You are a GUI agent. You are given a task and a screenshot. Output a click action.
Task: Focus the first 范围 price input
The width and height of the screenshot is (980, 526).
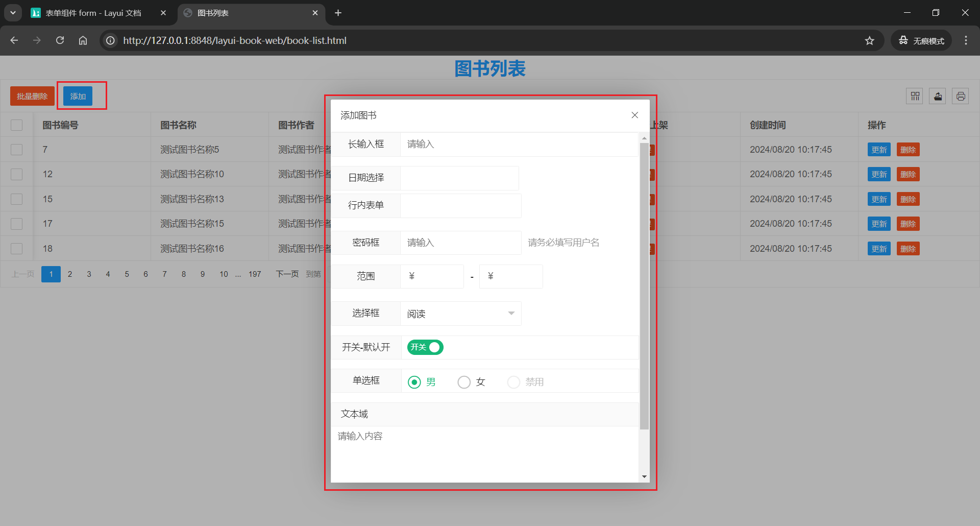point(432,276)
